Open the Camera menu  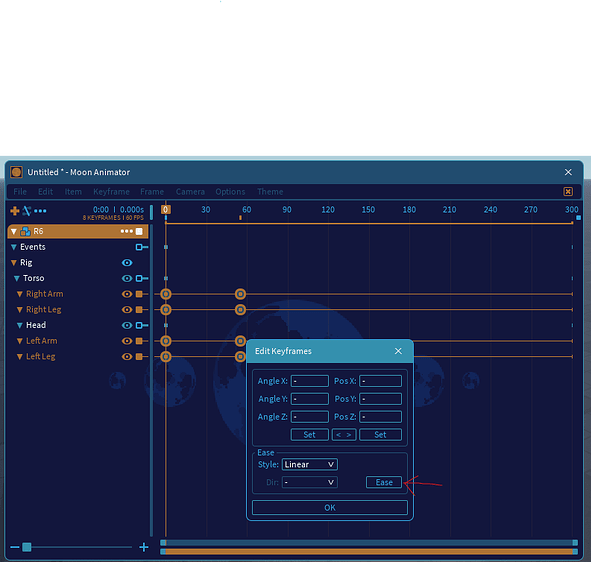tap(190, 191)
